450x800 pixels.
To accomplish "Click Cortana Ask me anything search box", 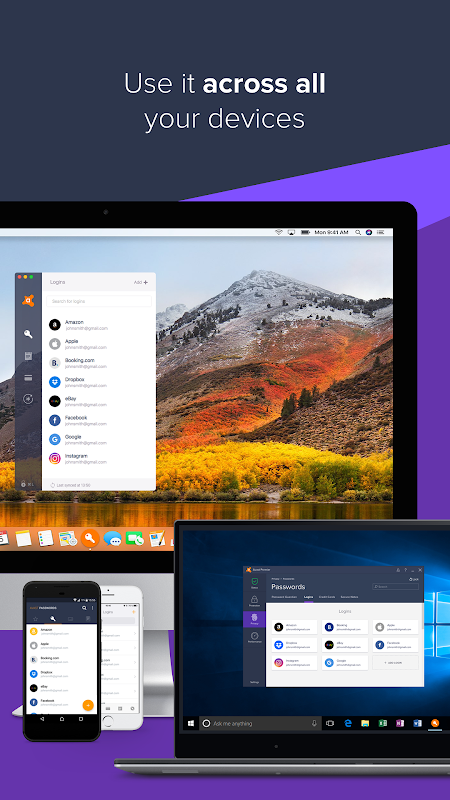I will tap(260, 723).
